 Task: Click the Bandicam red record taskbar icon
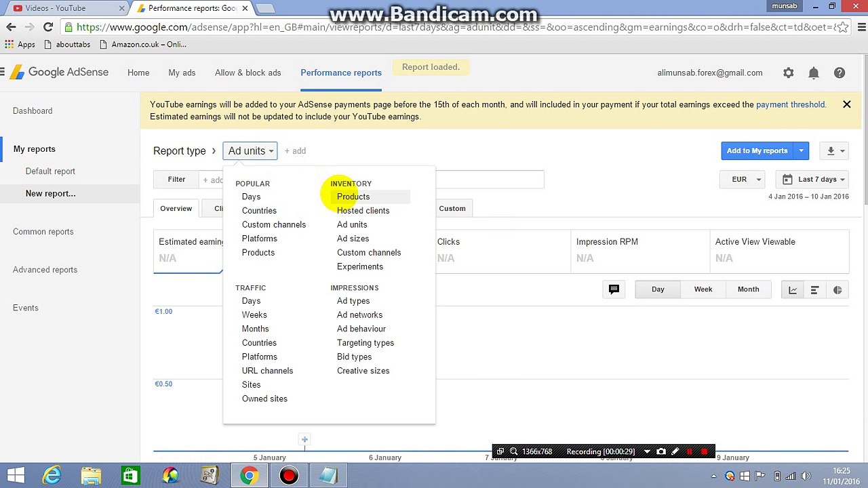[x=289, y=476]
